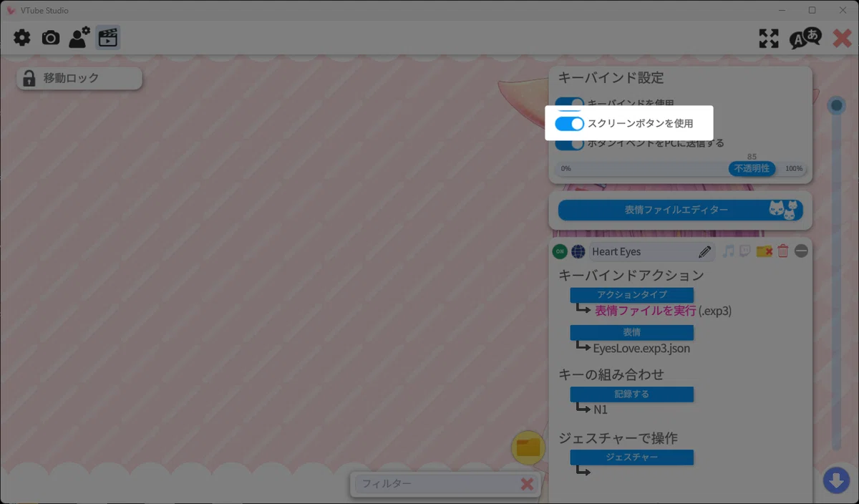The width and height of the screenshot is (859, 504).
Task: Click the 記録する button
Action: pos(632,394)
